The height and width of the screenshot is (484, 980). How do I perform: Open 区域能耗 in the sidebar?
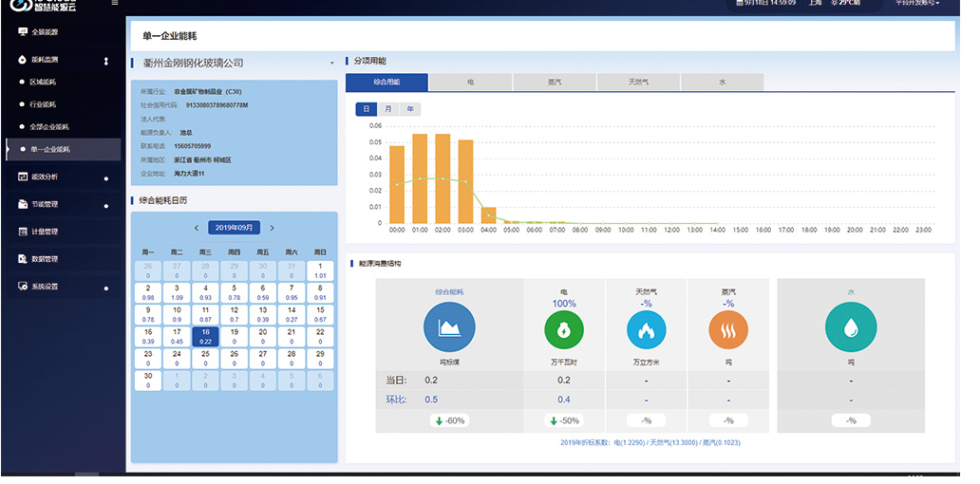43,82
